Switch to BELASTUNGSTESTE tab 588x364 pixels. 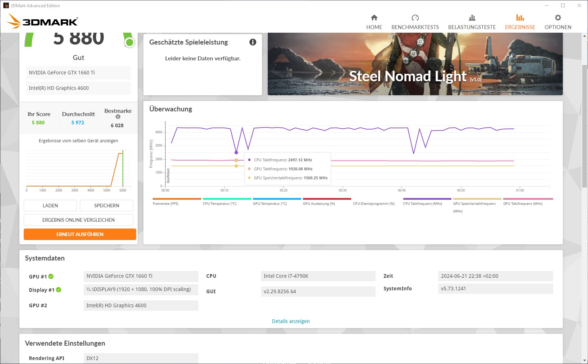(x=472, y=22)
